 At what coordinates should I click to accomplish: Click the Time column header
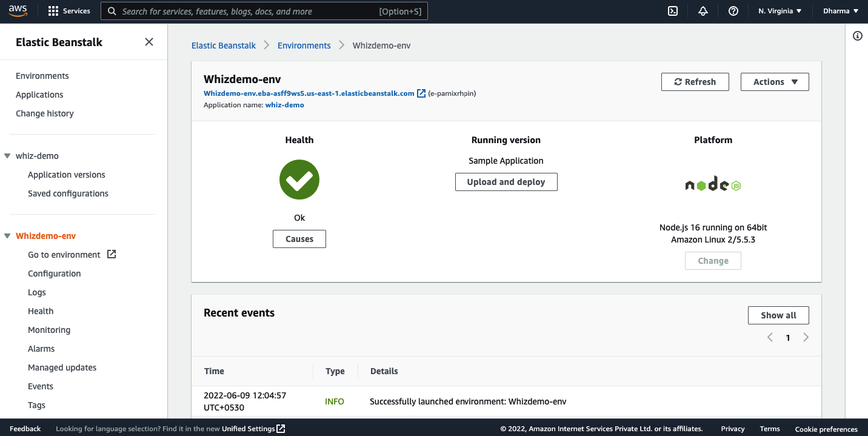tap(214, 371)
